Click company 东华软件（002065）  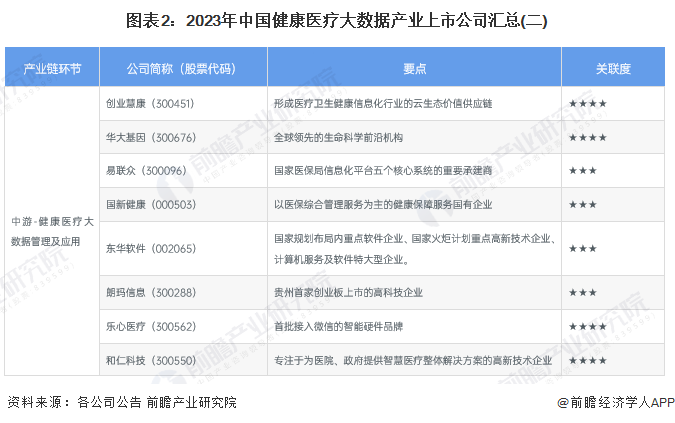pos(151,249)
